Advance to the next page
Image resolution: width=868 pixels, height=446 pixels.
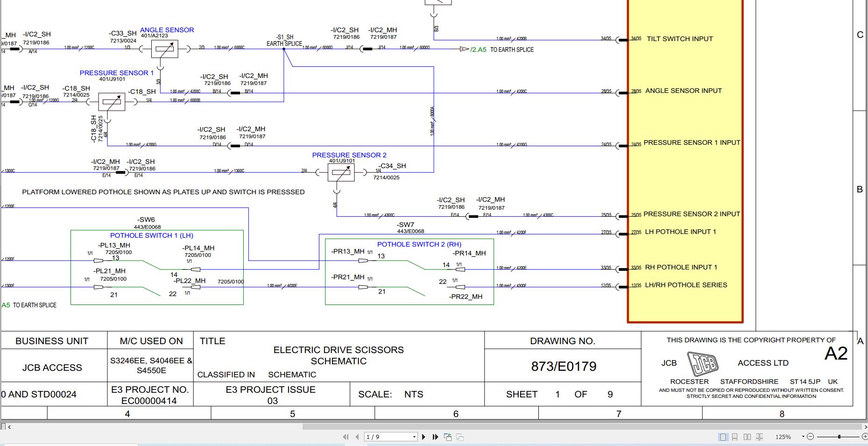point(423,437)
